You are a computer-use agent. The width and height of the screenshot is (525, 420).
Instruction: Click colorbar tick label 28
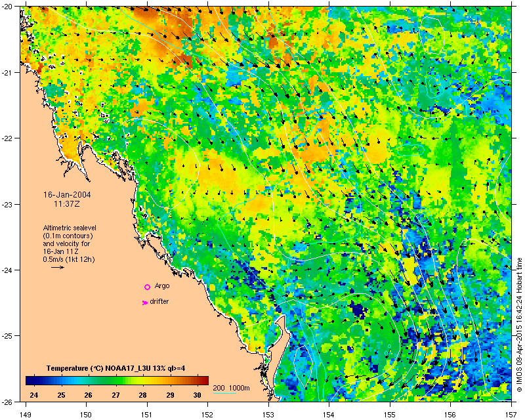coord(142,395)
